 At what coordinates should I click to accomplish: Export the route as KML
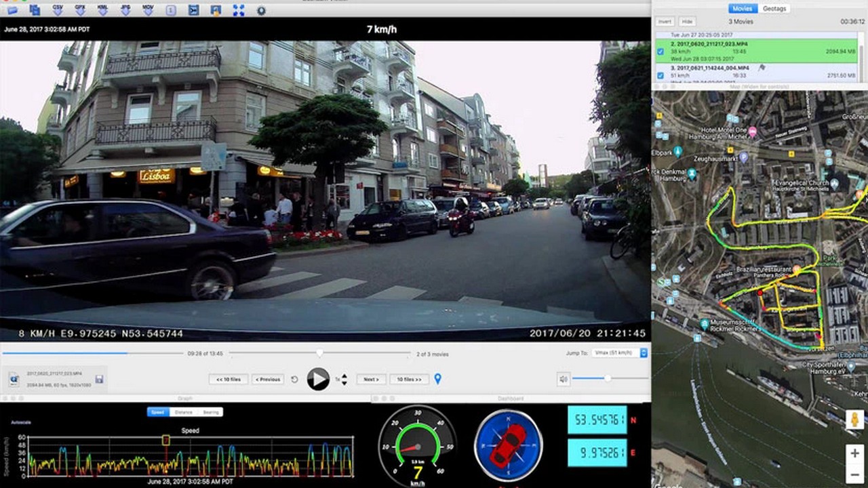(x=102, y=9)
